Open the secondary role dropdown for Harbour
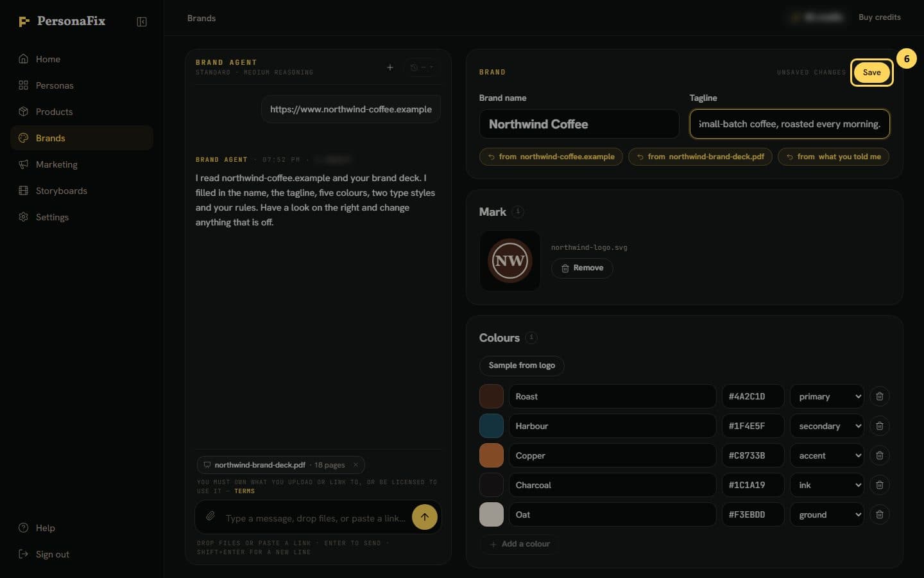 tap(826, 426)
